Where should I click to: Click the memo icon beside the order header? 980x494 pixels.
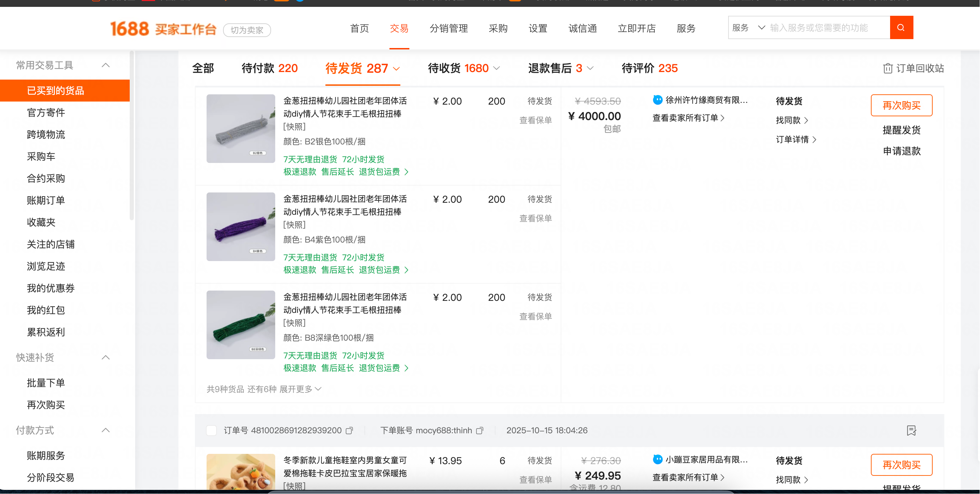(911, 431)
